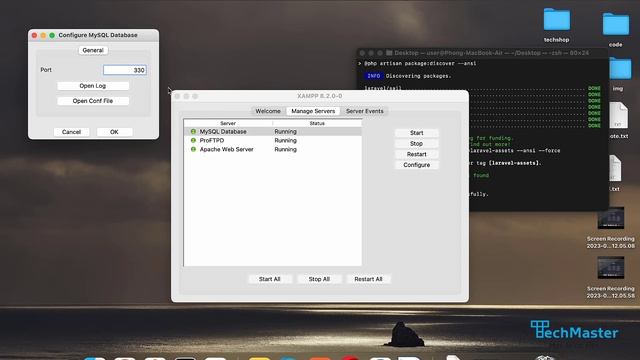Image resolution: width=640 pixels, height=360 pixels.
Task: Maximize the Configure MySQL Database window
Action: 52,36
